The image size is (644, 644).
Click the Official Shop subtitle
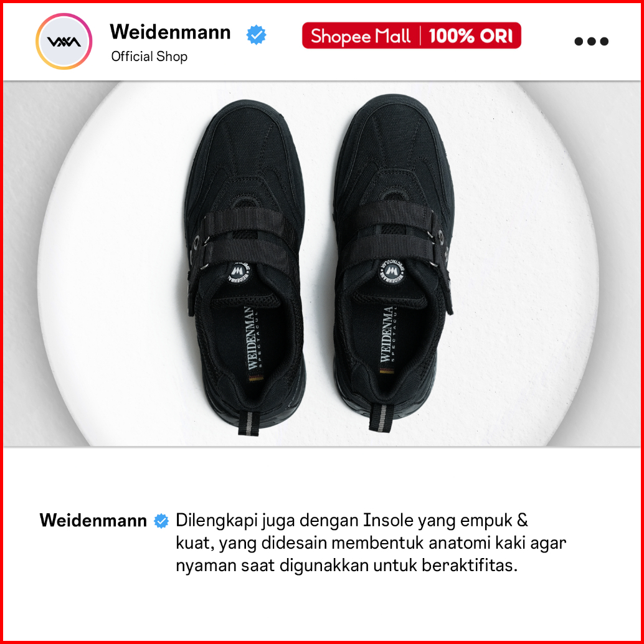[149, 57]
